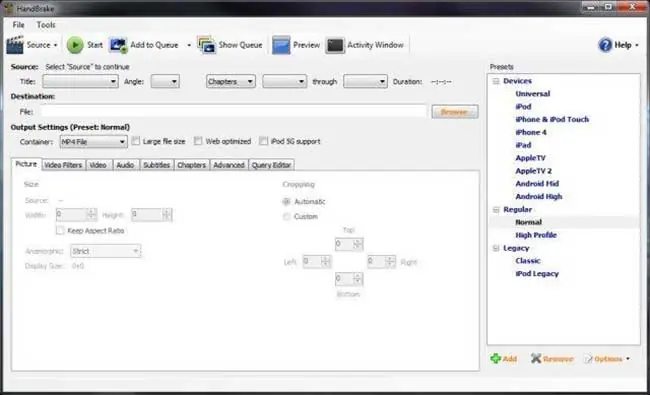Select the Android High preset
Viewport: 650px width, 395px height.
[539, 196]
